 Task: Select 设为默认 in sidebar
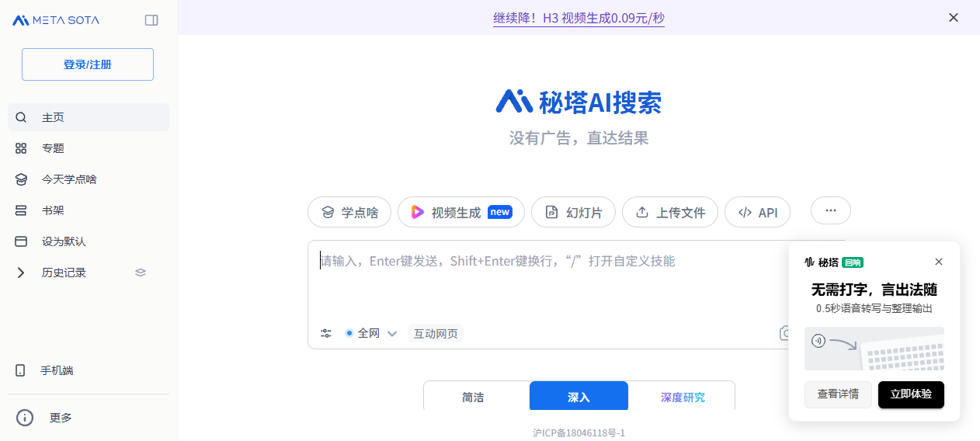tap(89, 241)
